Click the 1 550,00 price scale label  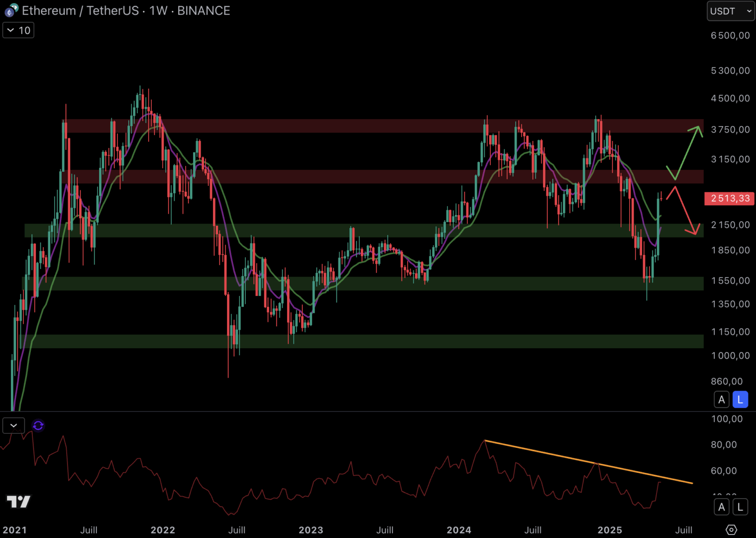coord(730,280)
